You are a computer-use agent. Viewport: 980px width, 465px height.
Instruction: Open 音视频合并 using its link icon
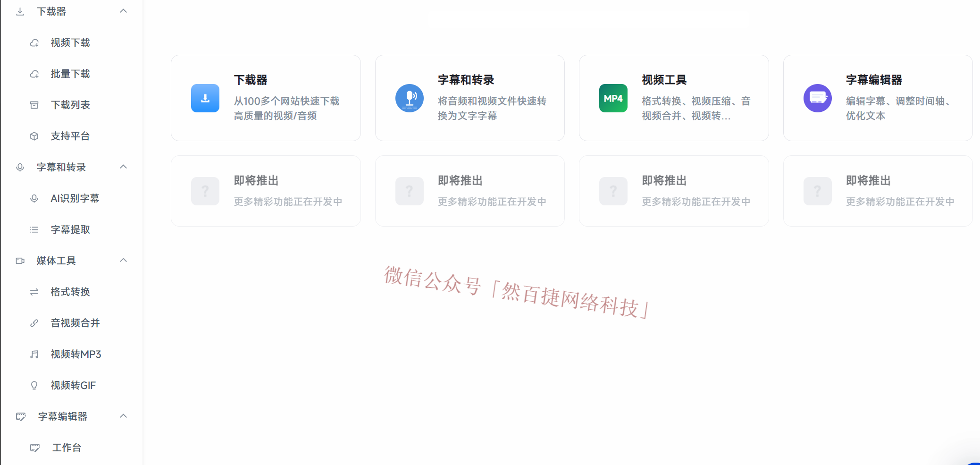pyautogui.click(x=34, y=323)
